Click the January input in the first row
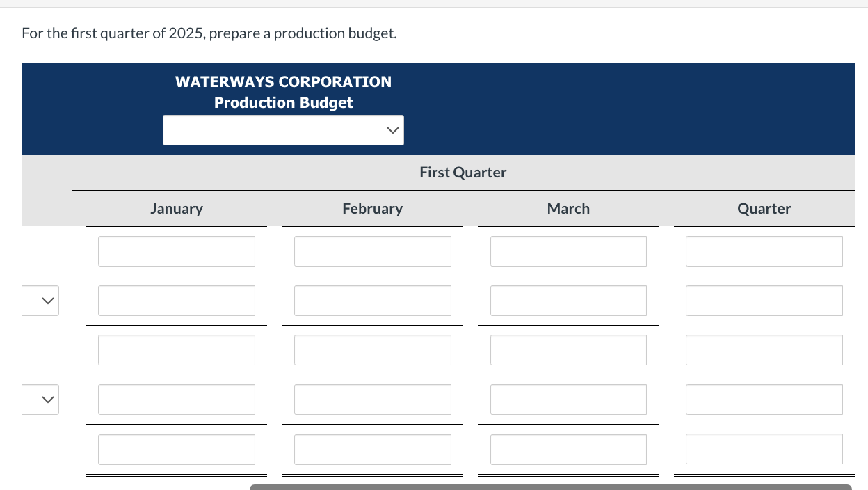 tap(176, 251)
